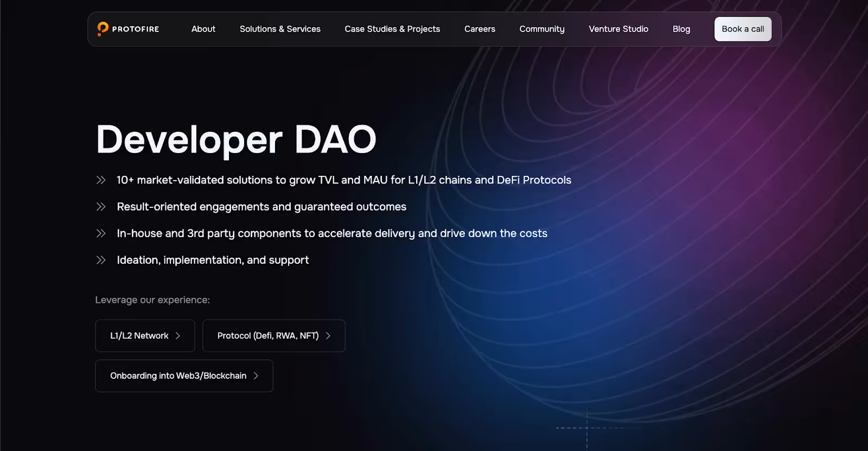Click the 'Leverage our experience:' label

point(152,300)
